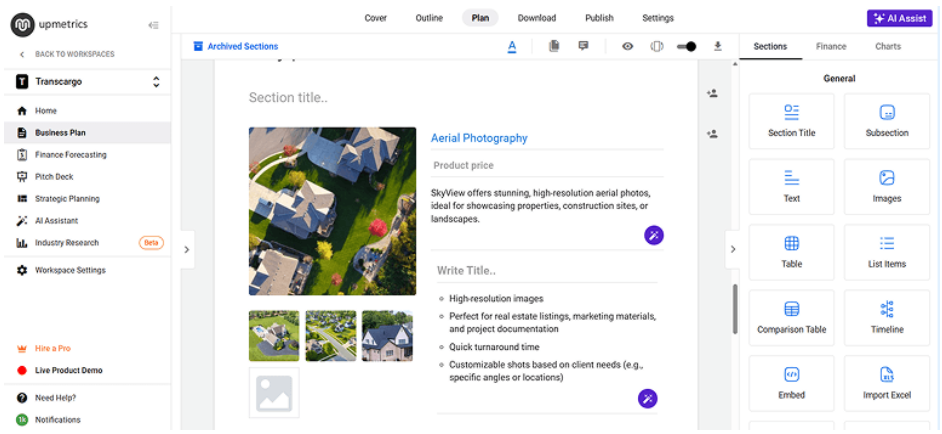This screenshot has width=942, height=434.
Task: Choose the Import Excel element
Action: coord(886,383)
